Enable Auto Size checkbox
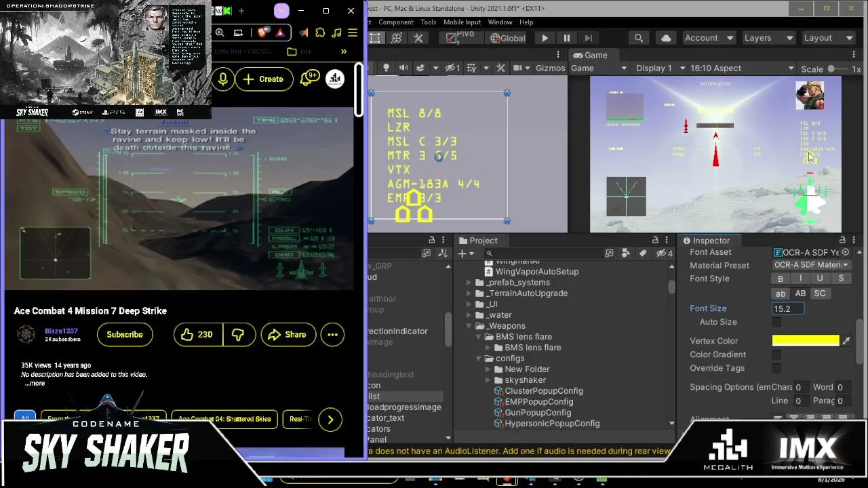The image size is (868, 488). [776, 323]
